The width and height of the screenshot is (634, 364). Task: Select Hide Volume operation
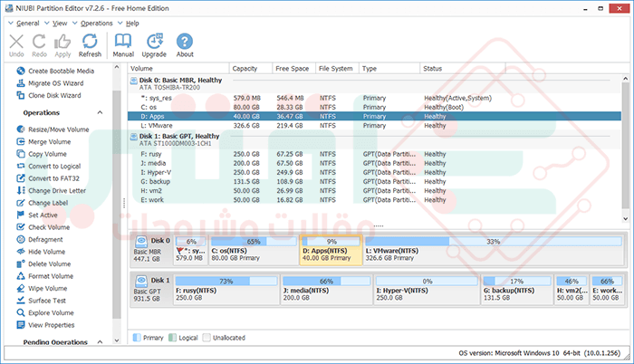41,252
